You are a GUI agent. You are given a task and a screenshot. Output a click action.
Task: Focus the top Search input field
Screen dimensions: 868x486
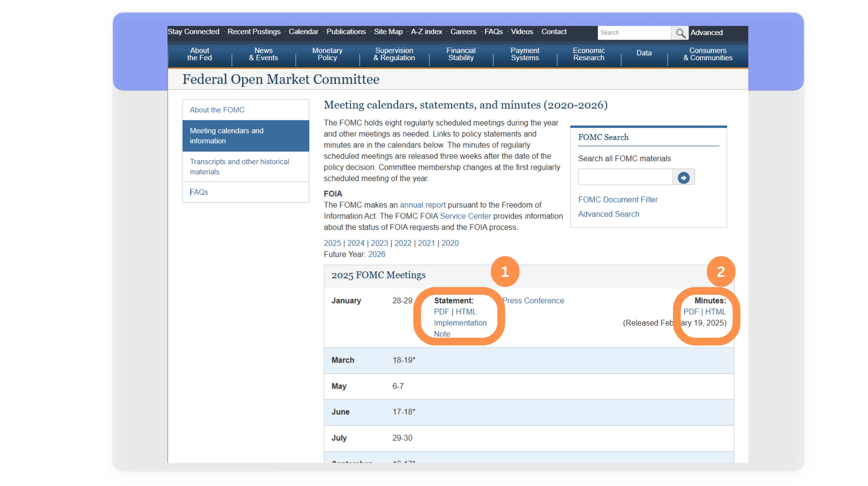(x=634, y=33)
